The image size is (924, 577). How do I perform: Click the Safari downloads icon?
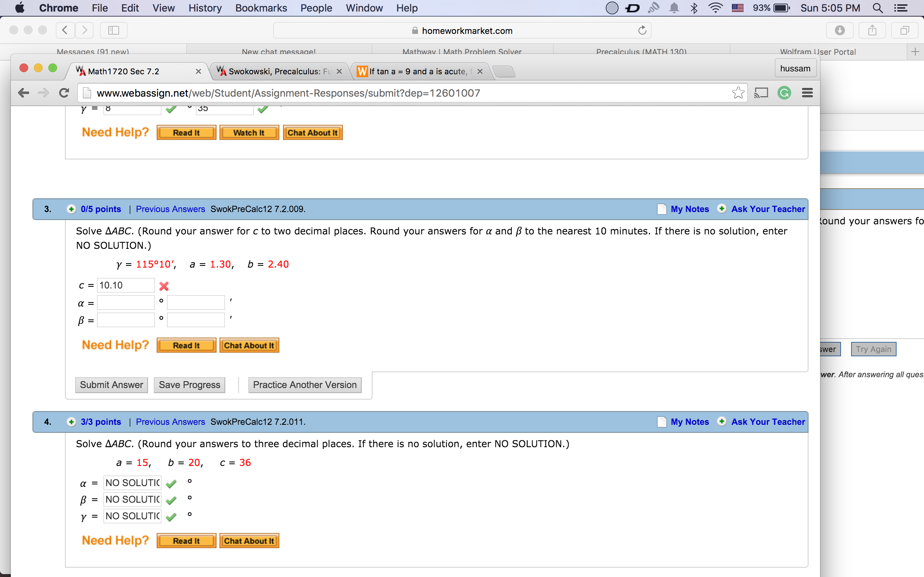tap(840, 30)
